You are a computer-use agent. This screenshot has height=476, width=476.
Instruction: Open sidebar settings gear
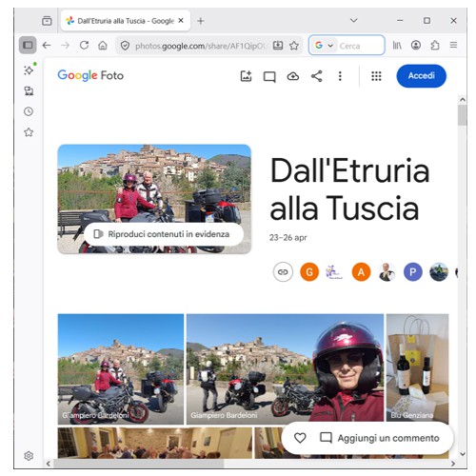tap(29, 456)
